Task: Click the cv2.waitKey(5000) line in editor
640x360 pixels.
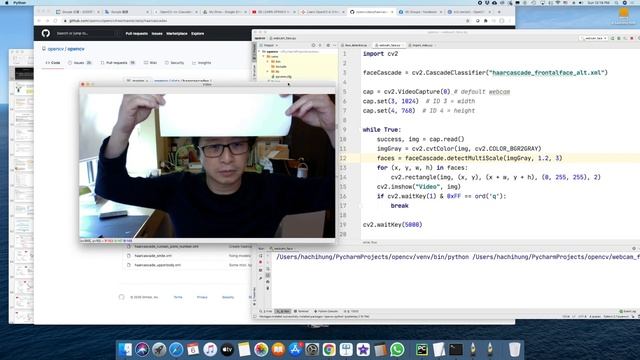Action: coord(393,225)
